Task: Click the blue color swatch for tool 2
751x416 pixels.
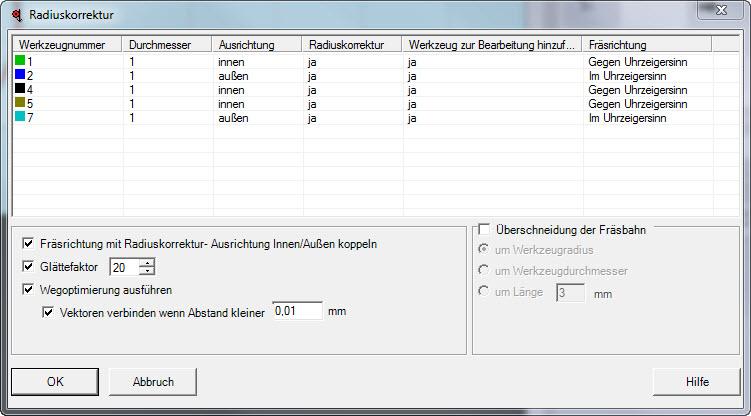Action: (x=20, y=76)
